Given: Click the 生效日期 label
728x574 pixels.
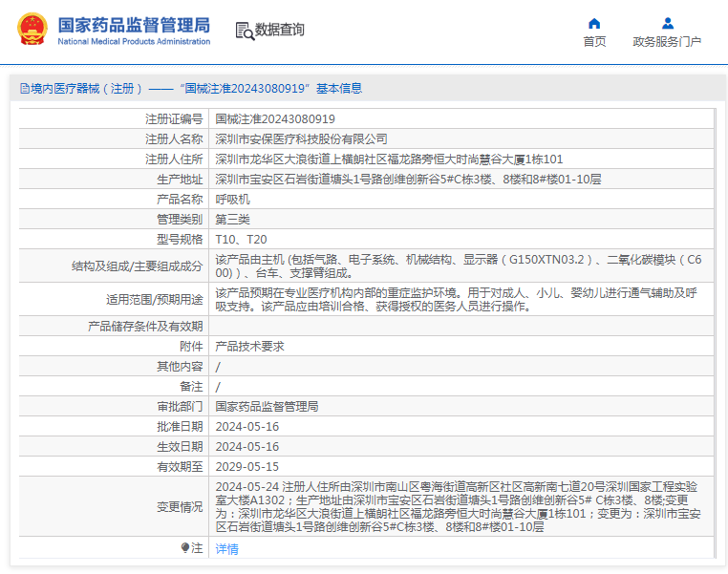Looking at the screenshot, I should click(x=180, y=446).
